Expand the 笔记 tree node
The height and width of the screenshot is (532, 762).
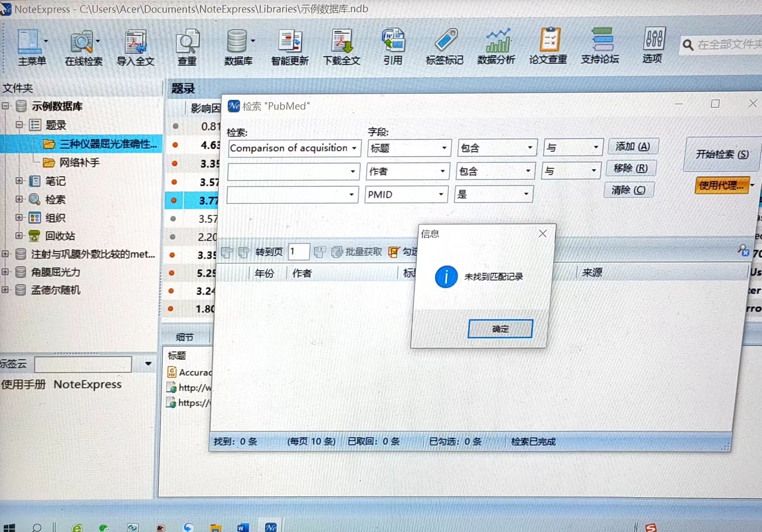[19, 181]
